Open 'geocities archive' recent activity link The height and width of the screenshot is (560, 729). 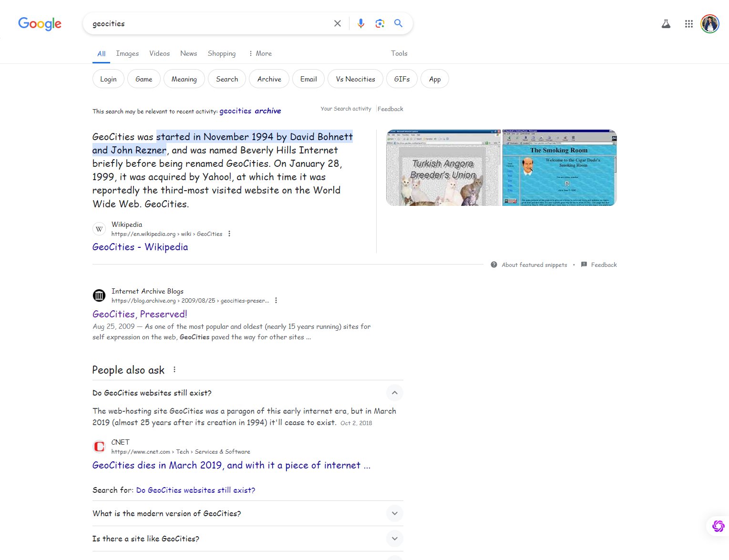pyautogui.click(x=250, y=111)
